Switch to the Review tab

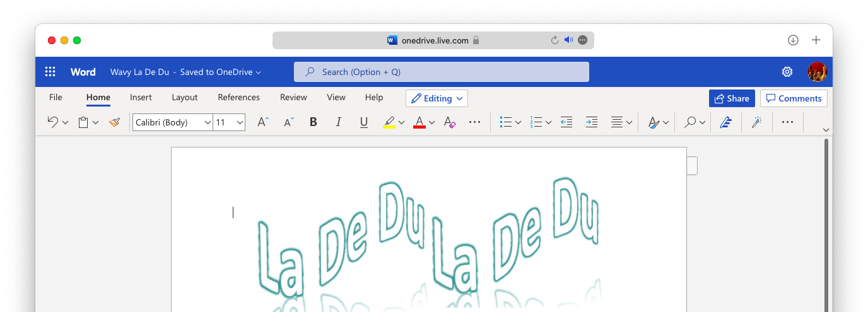[x=293, y=97]
